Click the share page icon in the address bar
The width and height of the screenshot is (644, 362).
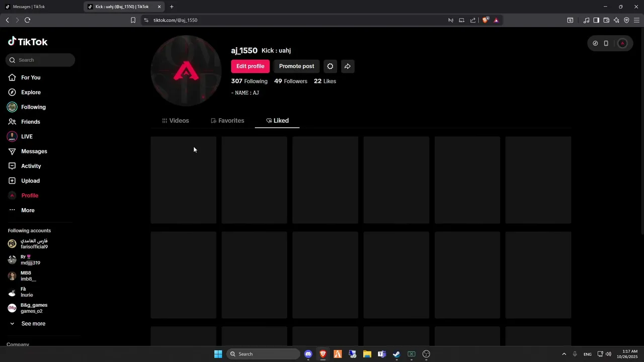473,20
